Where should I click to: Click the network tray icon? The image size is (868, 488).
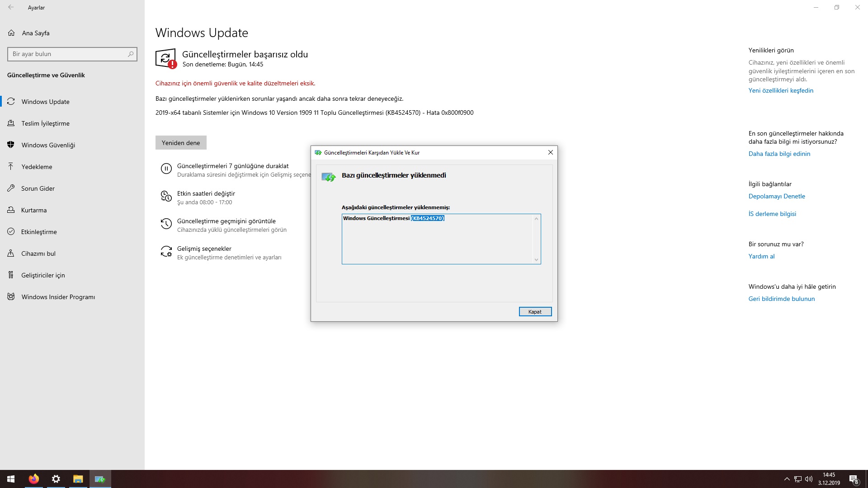pyautogui.click(x=798, y=479)
